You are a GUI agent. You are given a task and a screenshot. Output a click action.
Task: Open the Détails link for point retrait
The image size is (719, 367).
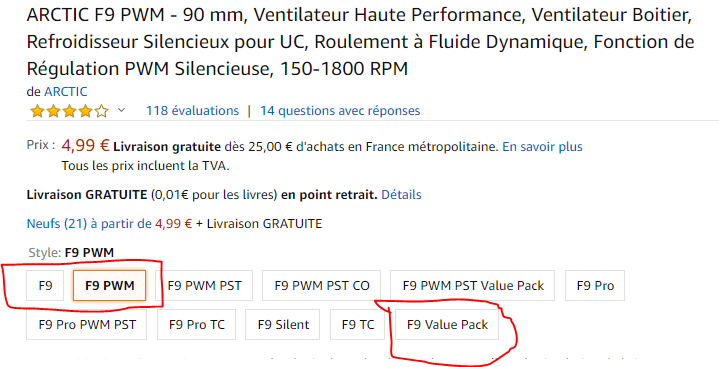pos(401,195)
